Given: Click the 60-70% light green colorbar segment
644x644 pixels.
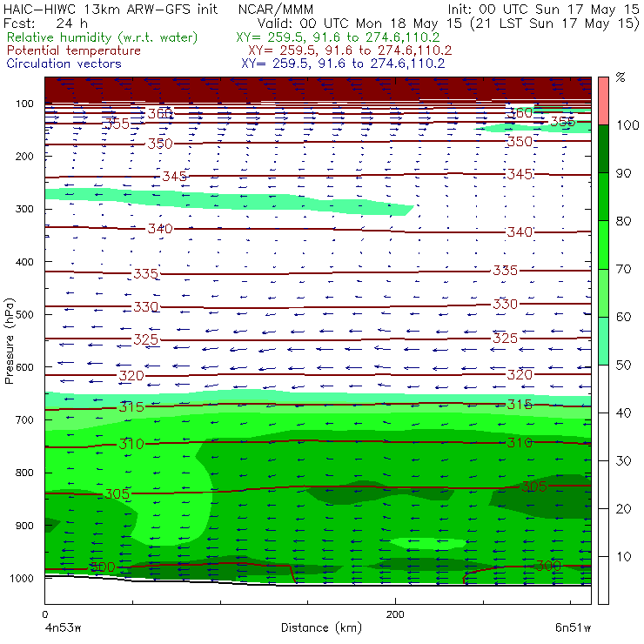Looking at the screenshot, I should click(603, 292).
